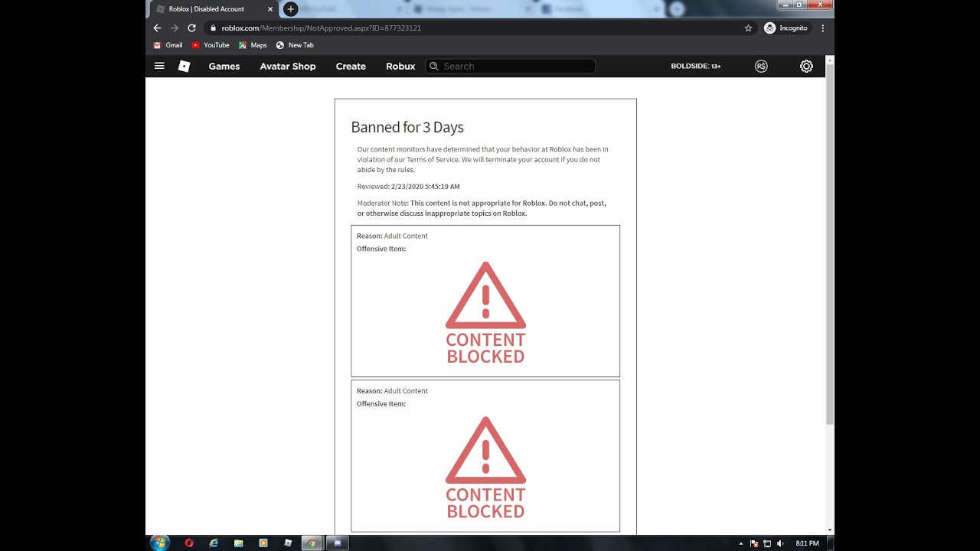Open the Windows Start menu orb
The width and height of the screenshot is (980, 551).
tap(160, 543)
